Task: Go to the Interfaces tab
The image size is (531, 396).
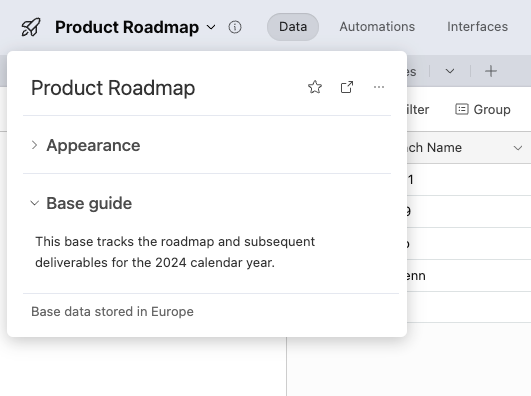Action: (477, 27)
